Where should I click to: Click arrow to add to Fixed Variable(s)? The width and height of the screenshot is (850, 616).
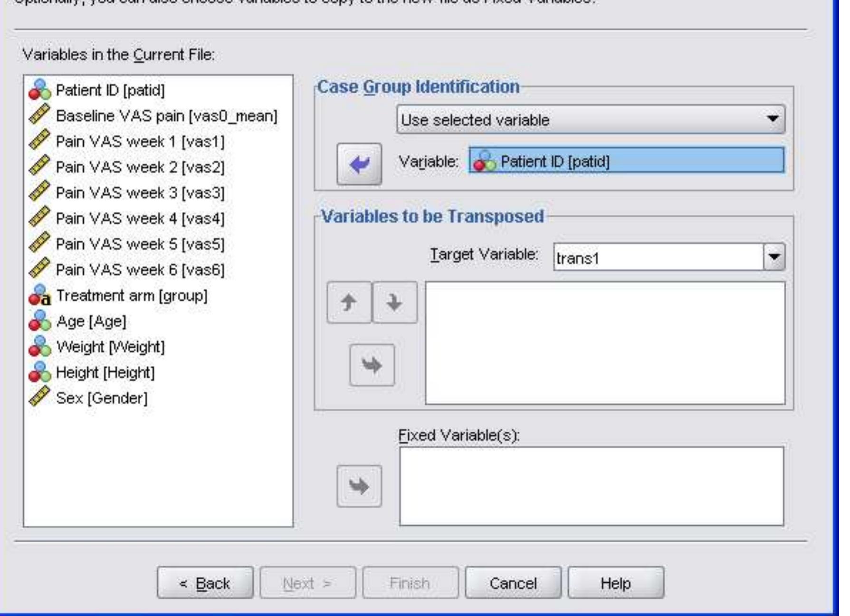(x=359, y=486)
